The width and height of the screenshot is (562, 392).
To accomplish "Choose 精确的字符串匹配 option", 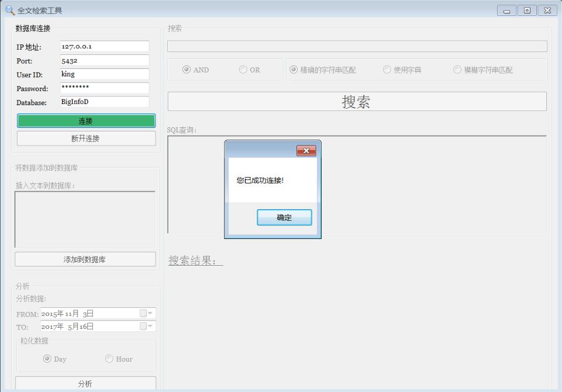I will pyautogui.click(x=294, y=70).
